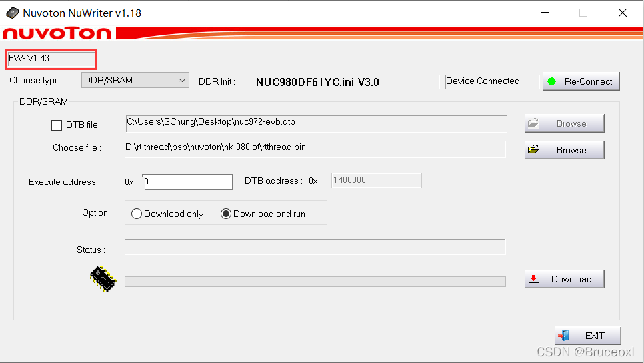Enable the DTB file checkbox

[x=57, y=125]
